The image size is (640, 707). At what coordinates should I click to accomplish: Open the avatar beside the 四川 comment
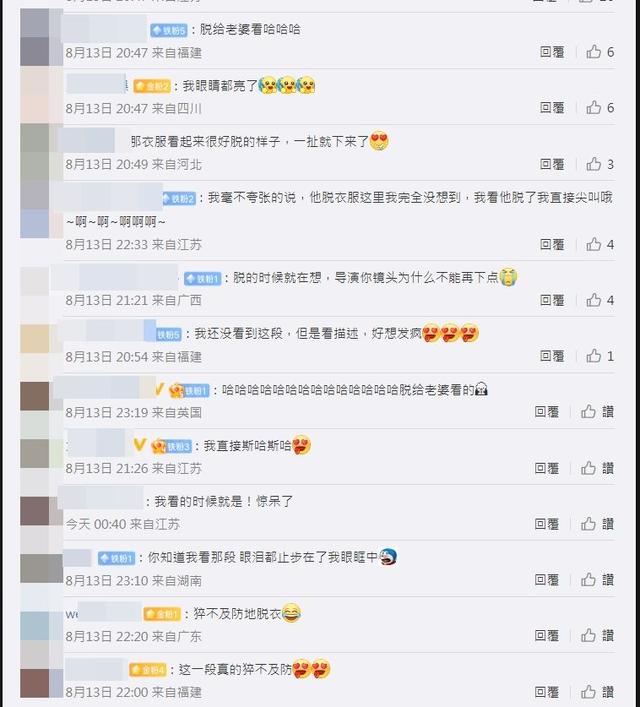pyautogui.click(x=35, y=95)
